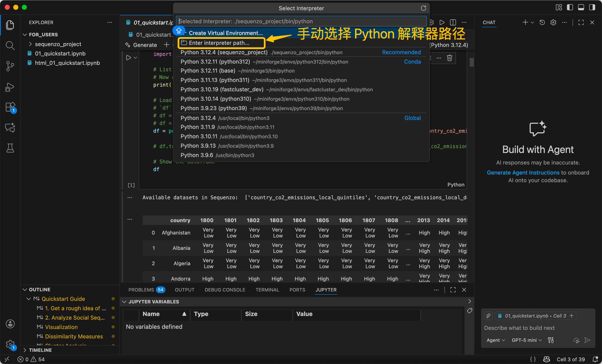This screenshot has height=364, width=602.
Task: Click Generate Agent Instructions link
Action: click(x=523, y=173)
